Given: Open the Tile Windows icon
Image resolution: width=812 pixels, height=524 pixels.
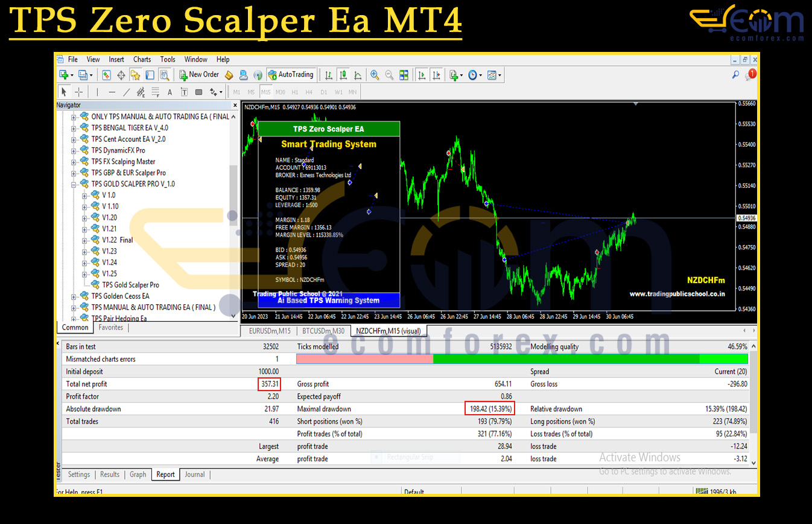Looking at the screenshot, I should click(404, 74).
